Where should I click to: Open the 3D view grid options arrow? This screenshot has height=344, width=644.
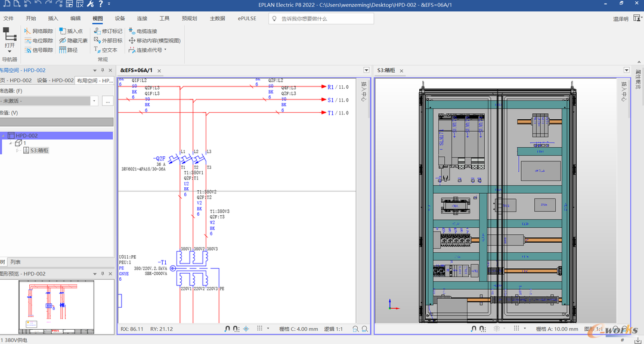(x=525, y=328)
